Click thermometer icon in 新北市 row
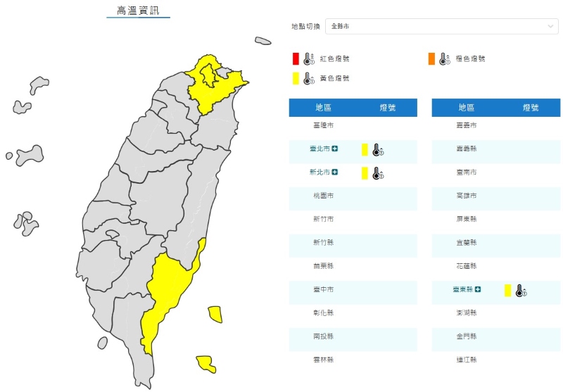The image size is (563, 392). [378, 172]
